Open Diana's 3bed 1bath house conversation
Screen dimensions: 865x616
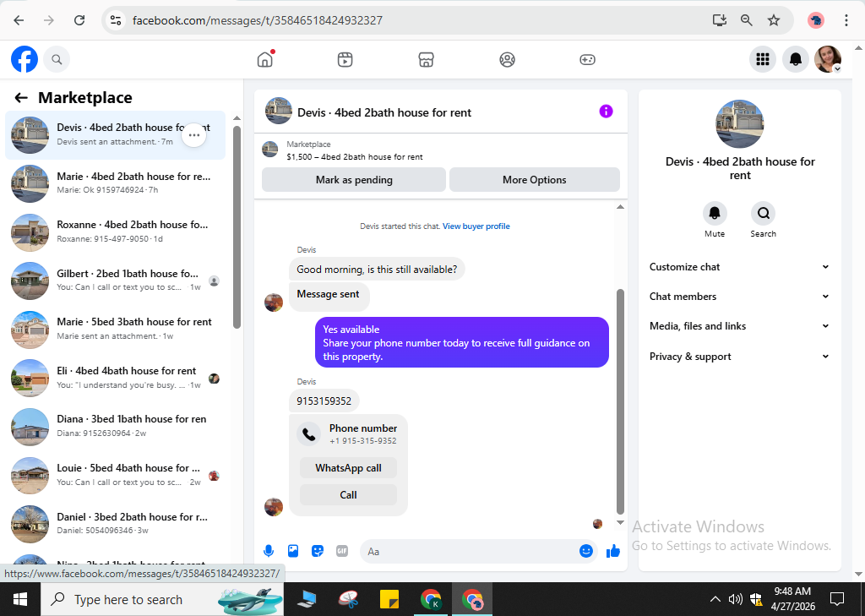pyautogui.click(x=115, y=426)
